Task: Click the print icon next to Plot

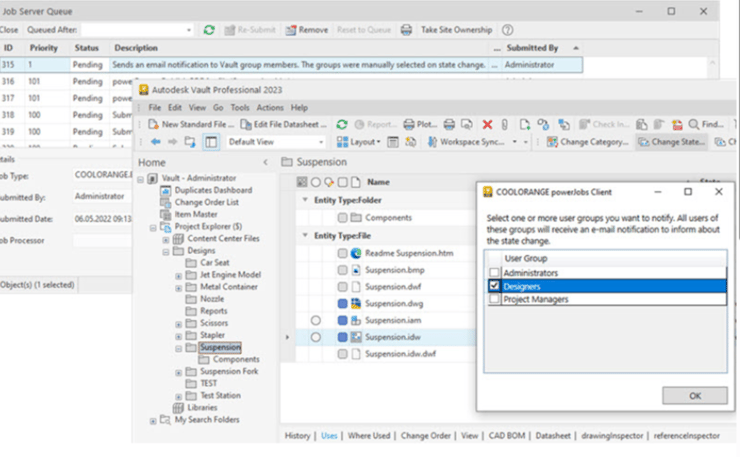Action: [x=449, y=124]
